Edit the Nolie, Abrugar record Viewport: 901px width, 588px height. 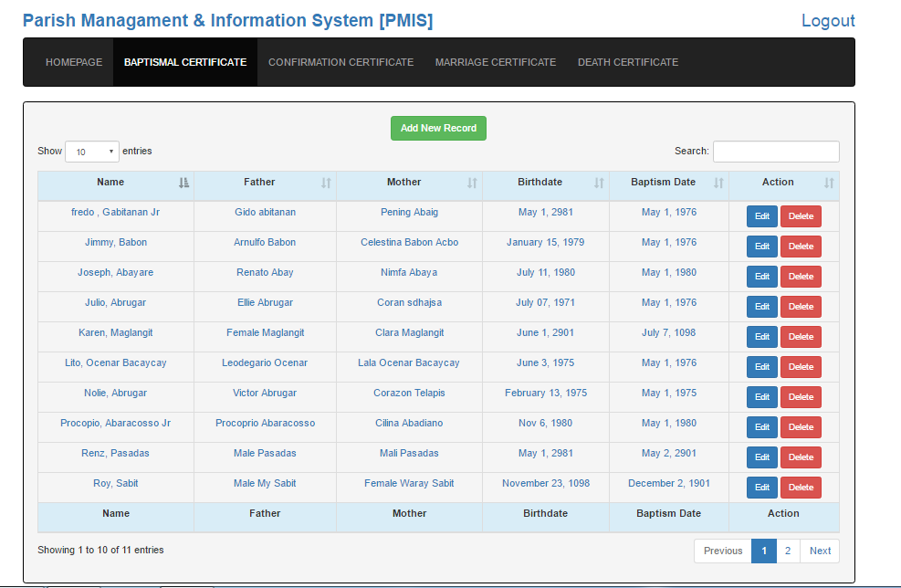click(762, 396)
